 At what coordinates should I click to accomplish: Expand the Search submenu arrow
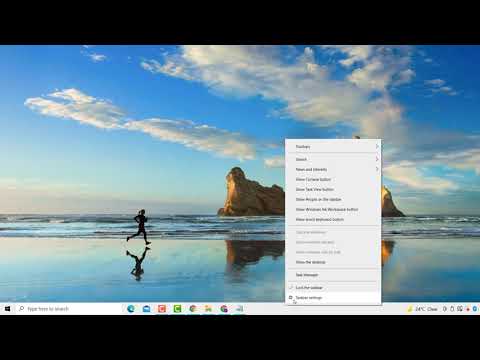(377, 159)
